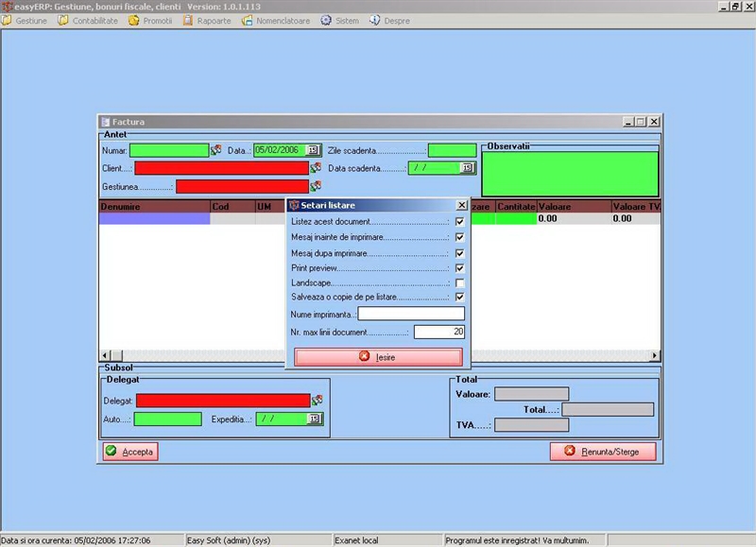This screenshot has width=756, height=547.
Task: Toggle the Print preview checkbox
Action: 459,268
